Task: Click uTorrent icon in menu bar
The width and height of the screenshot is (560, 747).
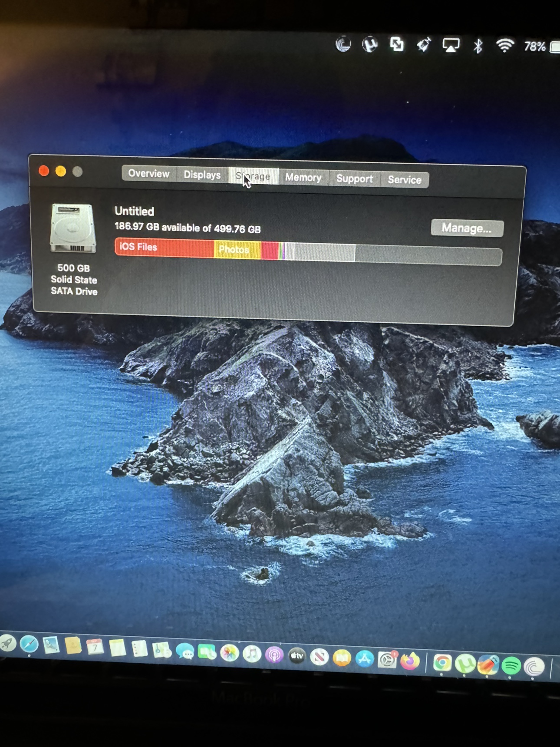Action: (369, 45)
